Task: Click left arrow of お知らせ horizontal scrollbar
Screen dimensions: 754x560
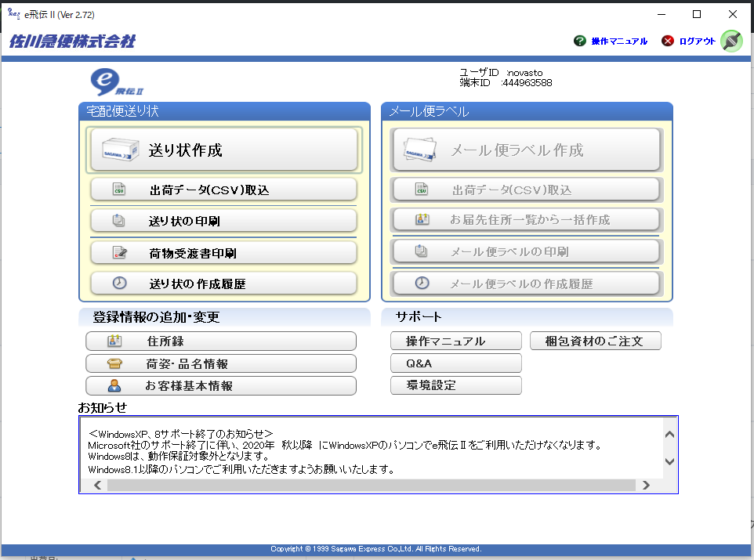Action: coord(98,485)
